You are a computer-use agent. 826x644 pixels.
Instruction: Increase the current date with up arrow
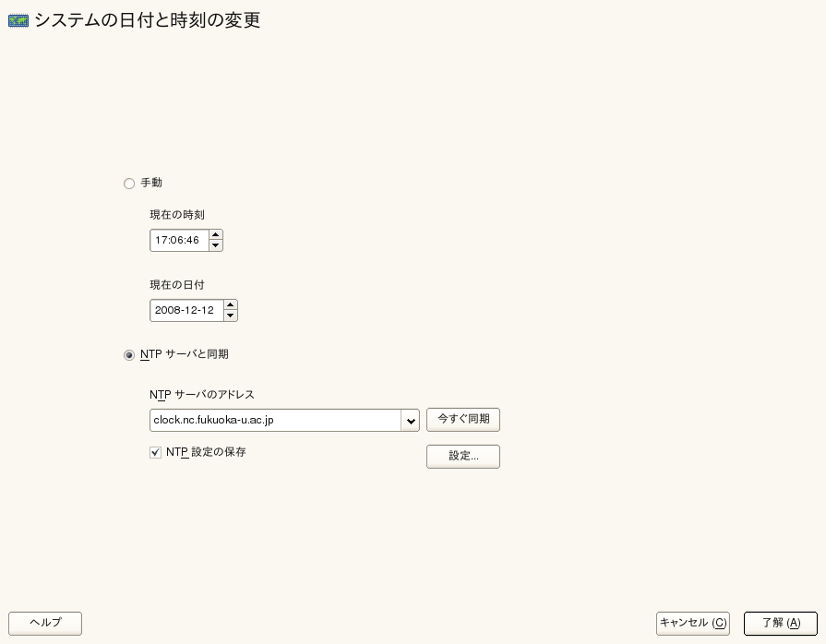[x=230, y=304]
